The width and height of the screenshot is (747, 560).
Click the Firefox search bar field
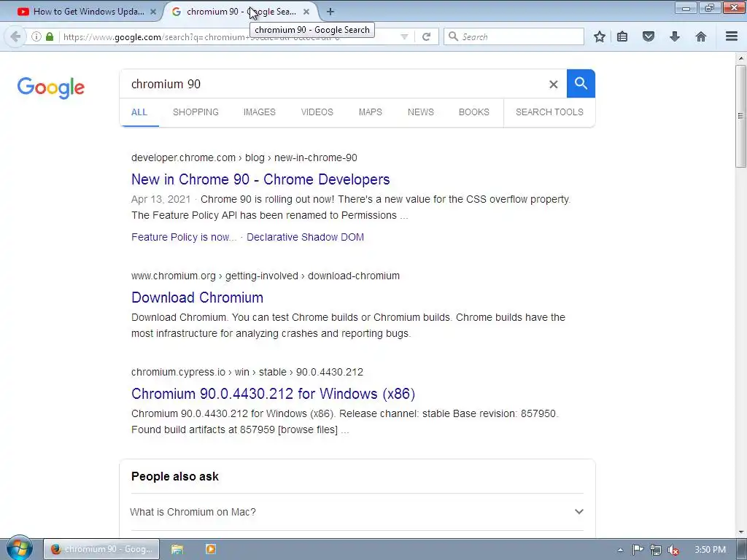pyautogui.click(x=514, y=36)
